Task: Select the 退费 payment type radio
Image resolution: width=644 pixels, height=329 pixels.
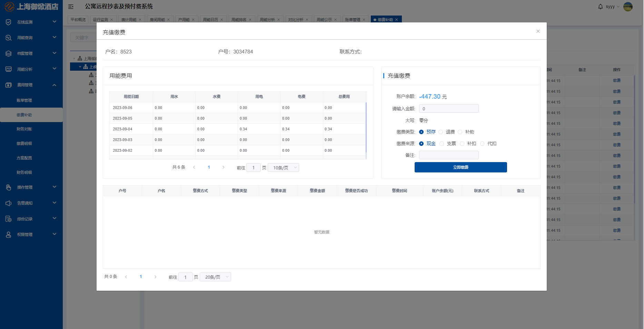Action: [x=441, y=132]
